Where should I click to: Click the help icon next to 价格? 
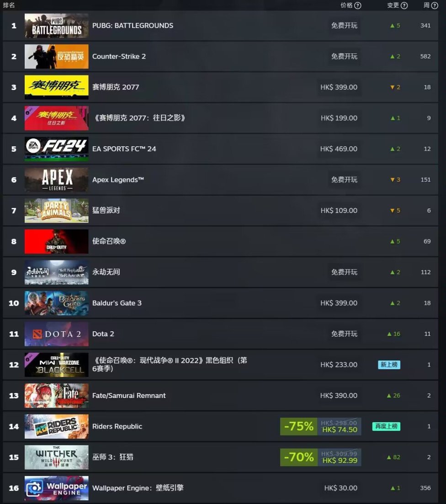[x=357, y=5]
